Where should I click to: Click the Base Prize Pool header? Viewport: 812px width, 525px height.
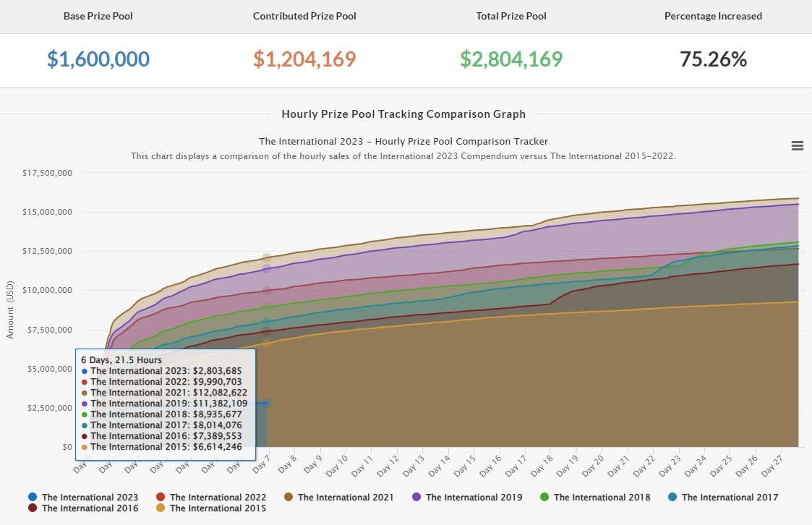(x=98, y=16)
